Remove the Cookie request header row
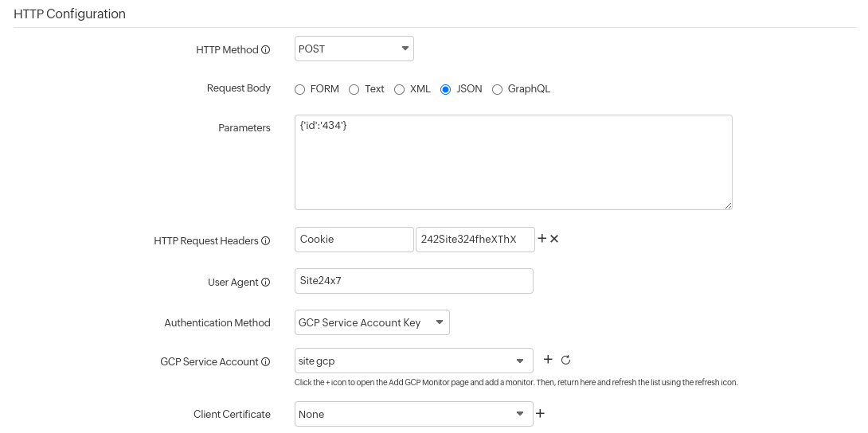 tap(554, 239)
